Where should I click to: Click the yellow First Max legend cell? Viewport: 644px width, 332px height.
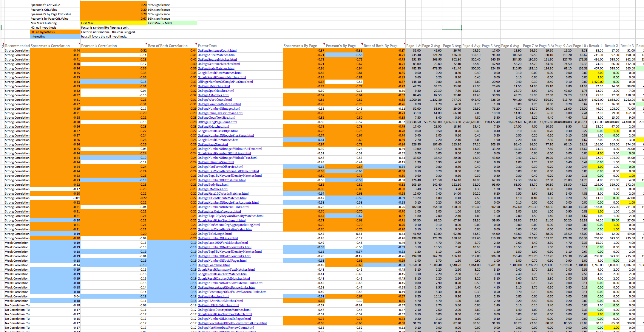click(x=113, y=23)
